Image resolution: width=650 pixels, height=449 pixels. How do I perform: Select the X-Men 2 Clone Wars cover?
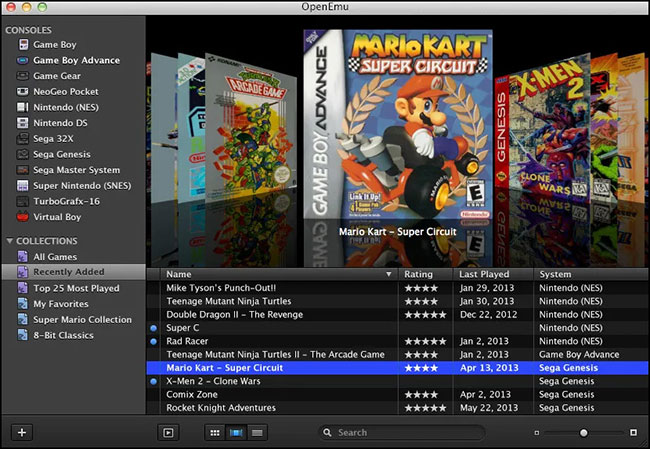542,129
